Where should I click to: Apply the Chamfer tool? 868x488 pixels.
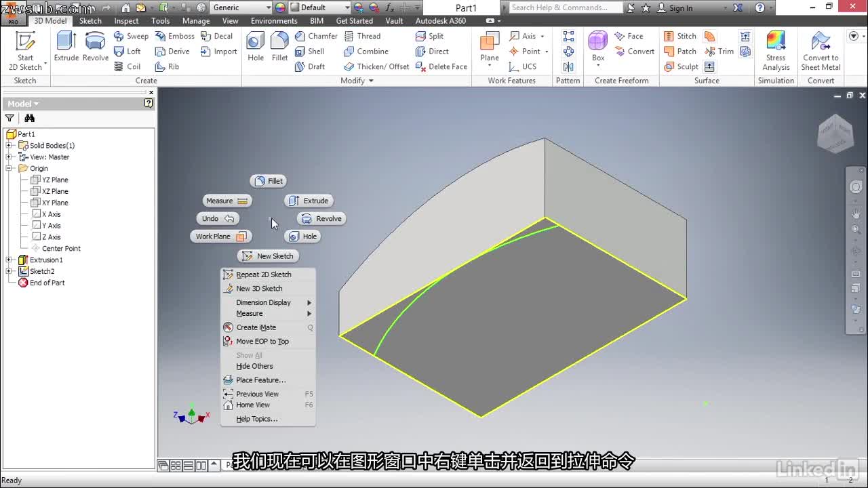tap(316, 36)
